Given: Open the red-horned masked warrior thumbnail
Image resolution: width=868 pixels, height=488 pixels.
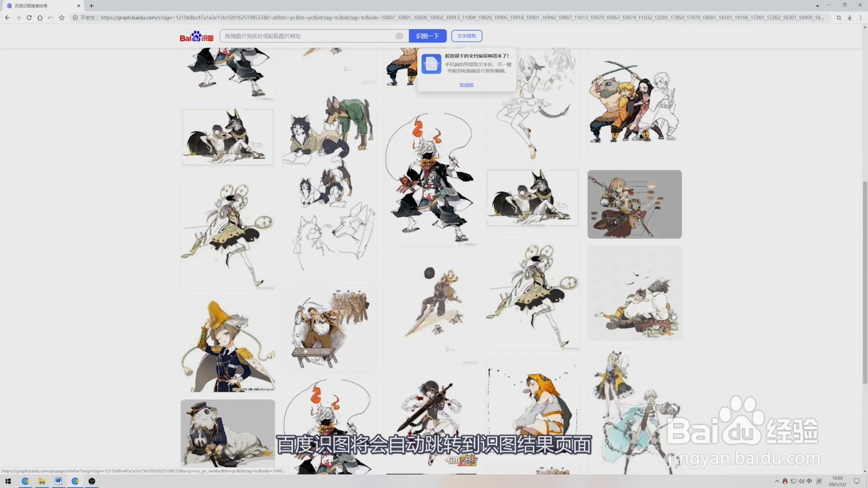Looking at the screenshot, I should tap(431, 179).
